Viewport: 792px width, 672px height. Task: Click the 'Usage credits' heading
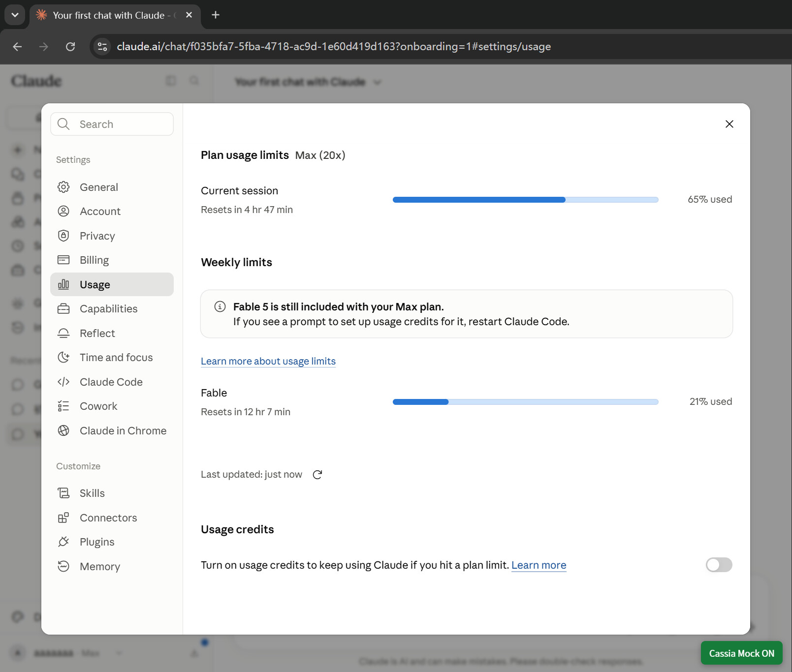click(x=237, y=529)
